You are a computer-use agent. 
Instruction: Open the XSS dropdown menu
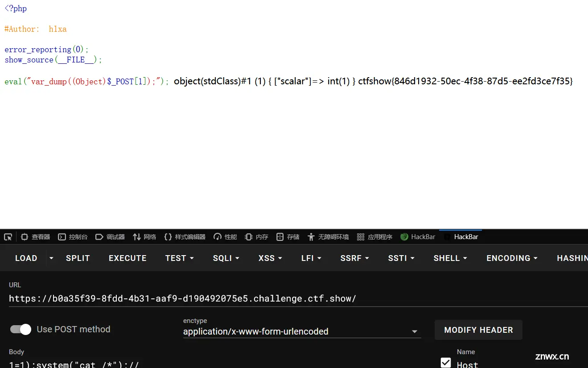271,258
